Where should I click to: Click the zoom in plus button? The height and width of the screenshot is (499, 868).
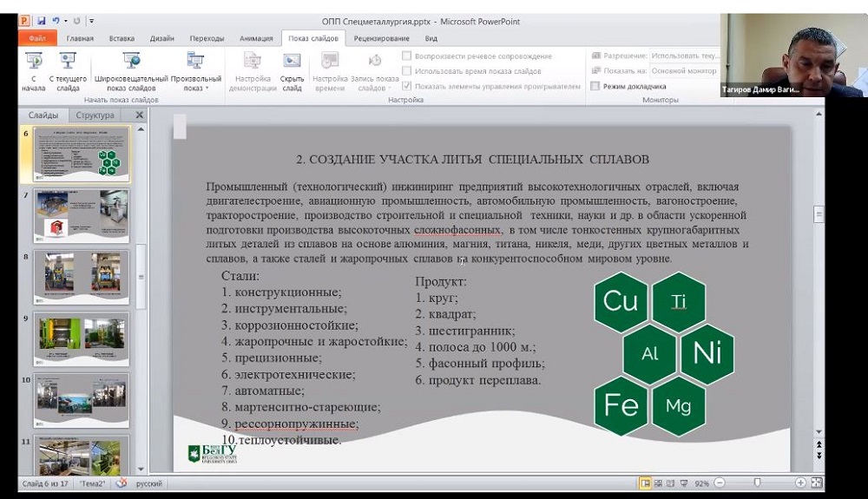point(800,483)
